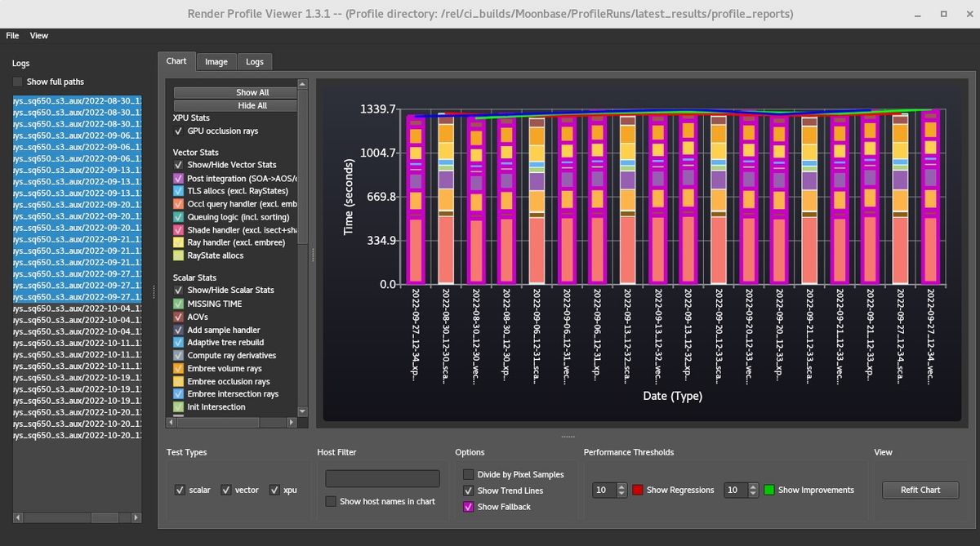Toggle Divide by Pixel Samples option
This screenshot has height=546, width=980.
pyautogui.click(x=468, y=474)
